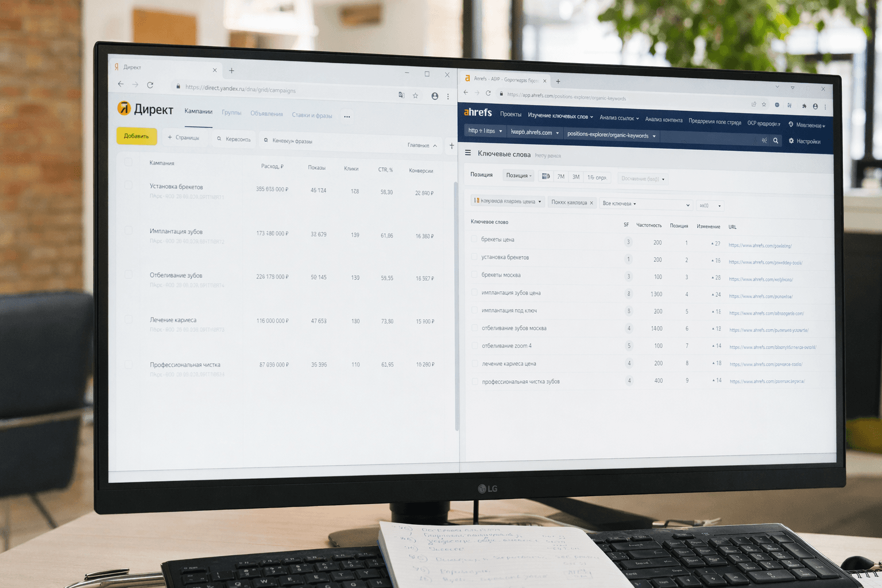The image size is (882, 588).
Task: Open the extensions puzzle icon in Ahrefs browser
Action: 804,106
